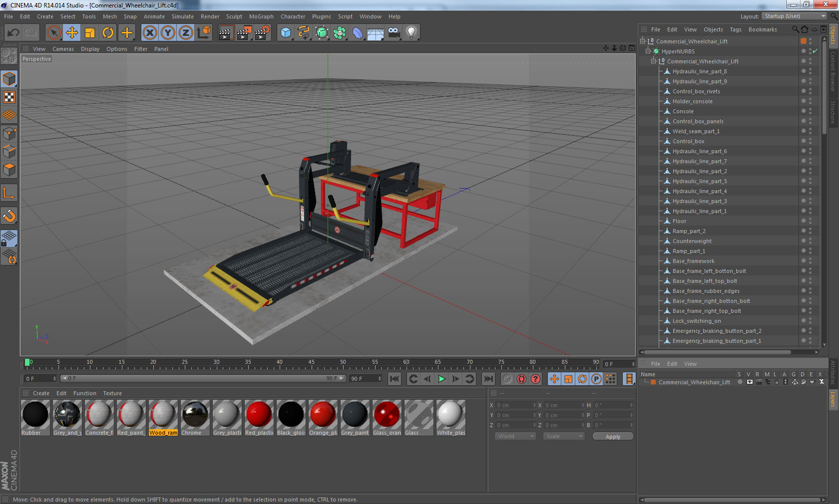This screenshot has width=839, height=504.
Task: Collapse the HyperNURBS tree node
Action: (648, 51)
